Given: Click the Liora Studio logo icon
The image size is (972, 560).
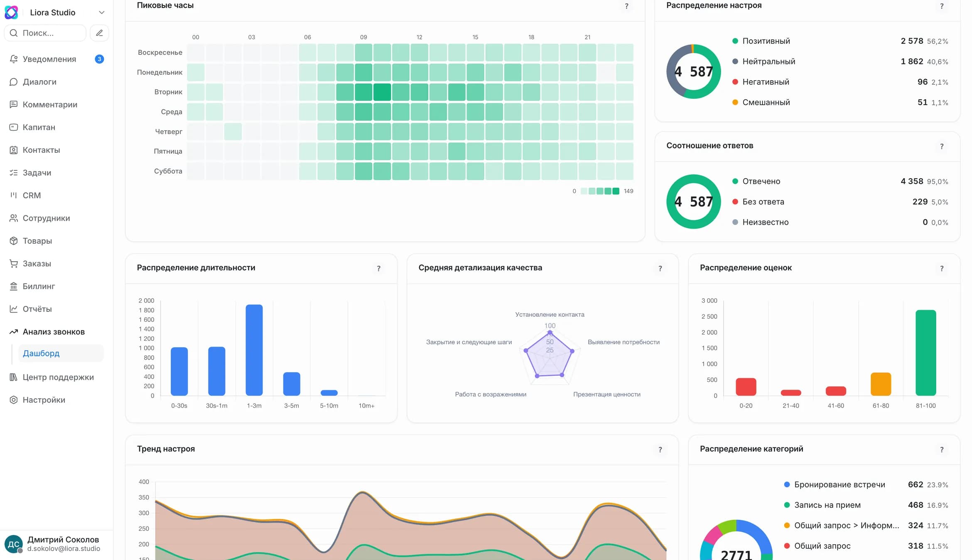Looking at the screenshot, I should [11, 12].
